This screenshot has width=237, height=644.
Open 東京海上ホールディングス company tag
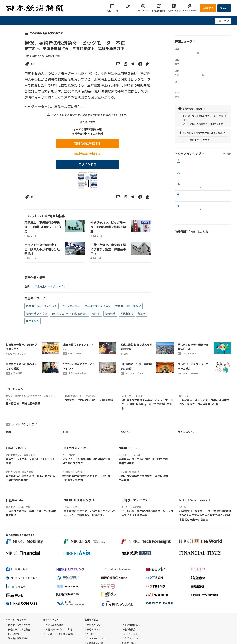[x=50, y=286]
